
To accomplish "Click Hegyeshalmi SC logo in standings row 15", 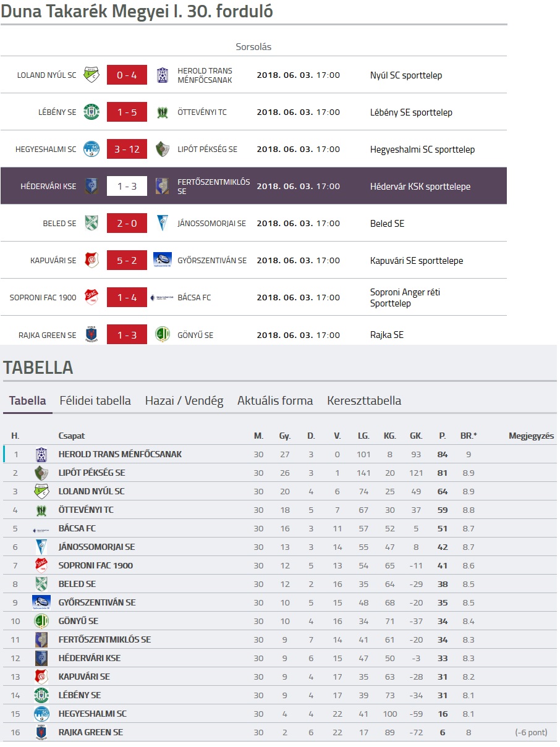I will 41,714.
